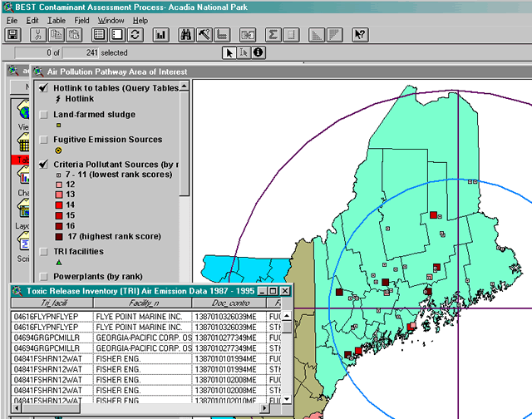This screenshot has width=532, height=419.
Task: Click legend scroll-up arrow
Action: 185,86
